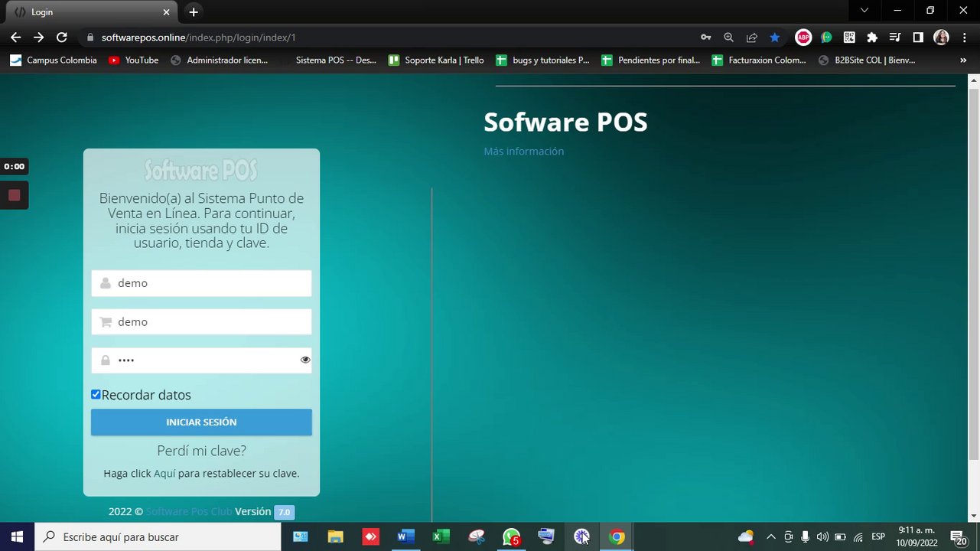Click the address bar URL
Viewport: 980px width, 551px height.
(x=198, y=37)
